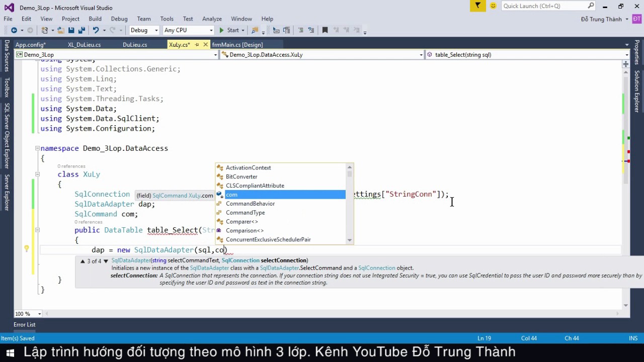This screenshot has height=362, width=644.
Task: Click the feedback smiley face icon
Action: pos(493,6)
